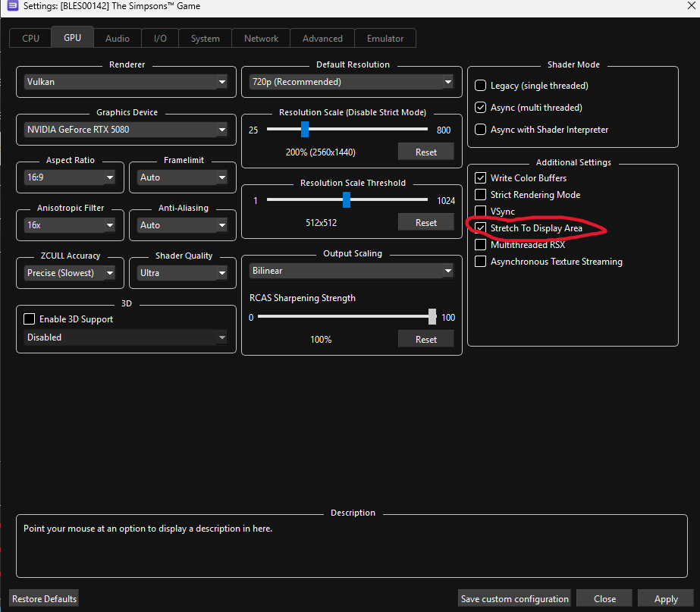
Task: Open the Framelimit dropdown
Action: coord(183,177)
